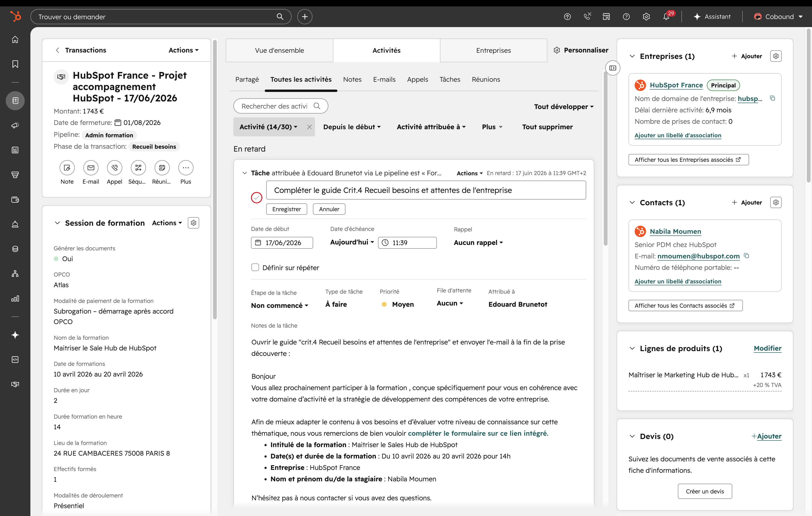Click the plus create button in top bar
The image size is (812, 516).
[304, 17]
